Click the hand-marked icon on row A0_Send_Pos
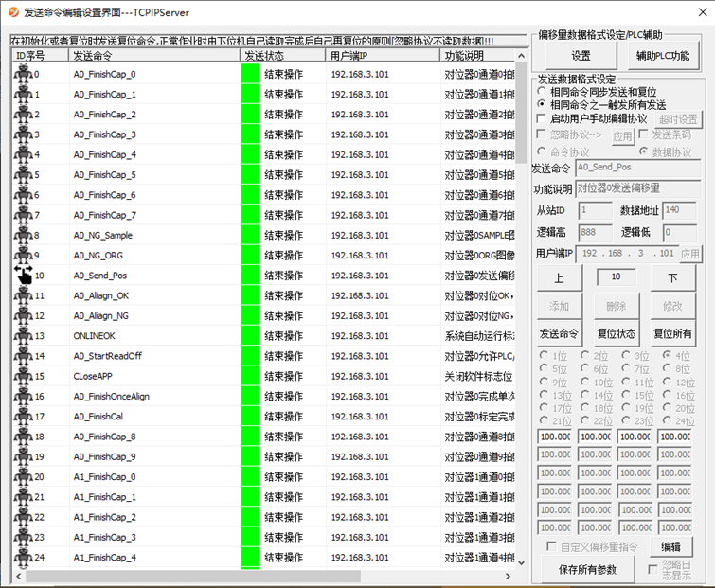The height and width of the screenshot is (588, 715). coord(23,276)
